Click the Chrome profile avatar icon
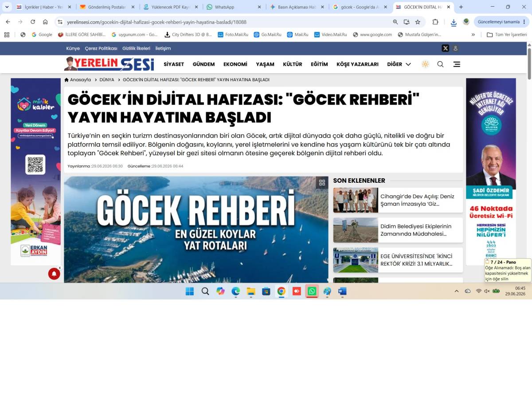Viewport: 532px width, 417px height. pos(466,22)
